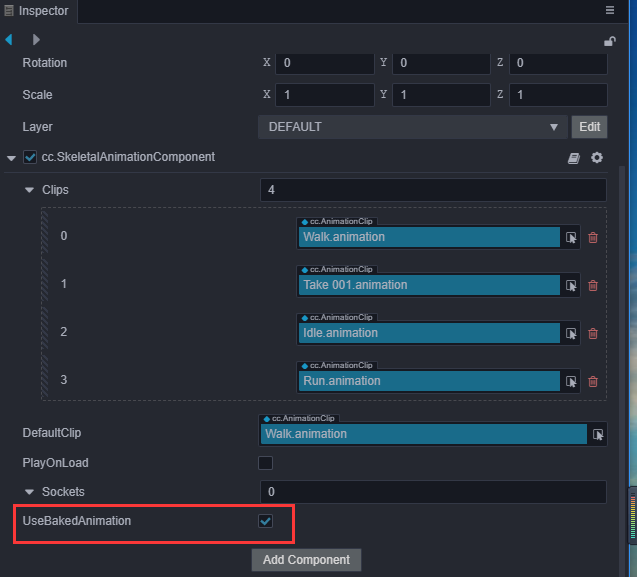Pick asset for Idle.animation clip slot
The height and width of the screenshot is (577, 637).
click(x=571, y=333)
